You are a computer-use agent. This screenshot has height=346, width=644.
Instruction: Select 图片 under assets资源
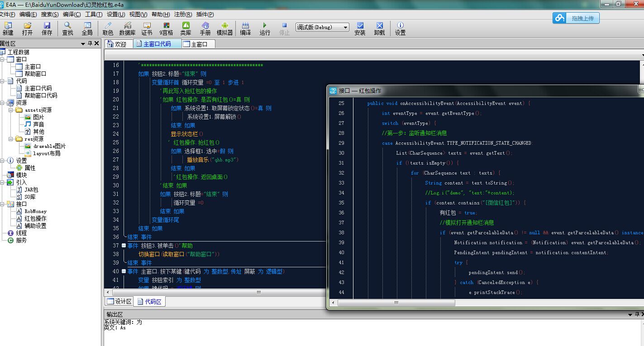click(x=38, y=117)
